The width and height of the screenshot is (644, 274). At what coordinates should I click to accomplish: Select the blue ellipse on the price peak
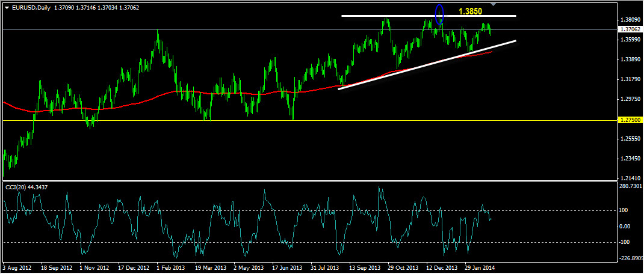click(x=439, y=14)
